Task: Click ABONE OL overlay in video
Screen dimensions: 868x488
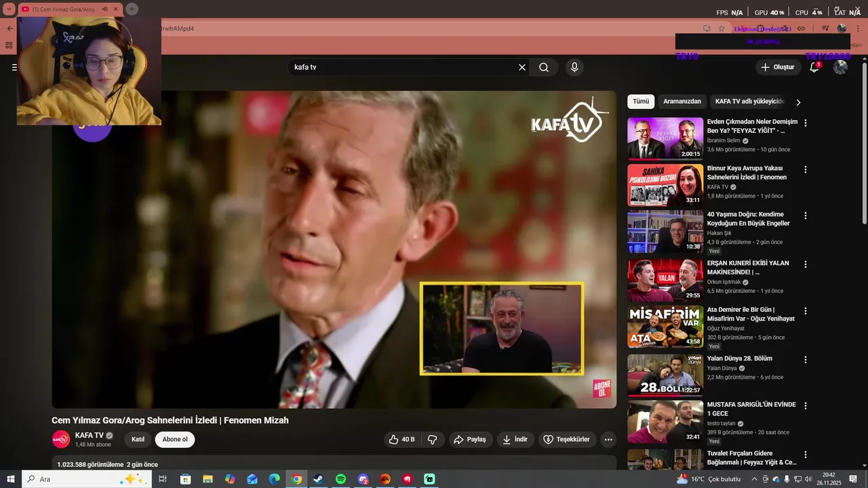Action: pyautogui.click(x=602, y=388)
